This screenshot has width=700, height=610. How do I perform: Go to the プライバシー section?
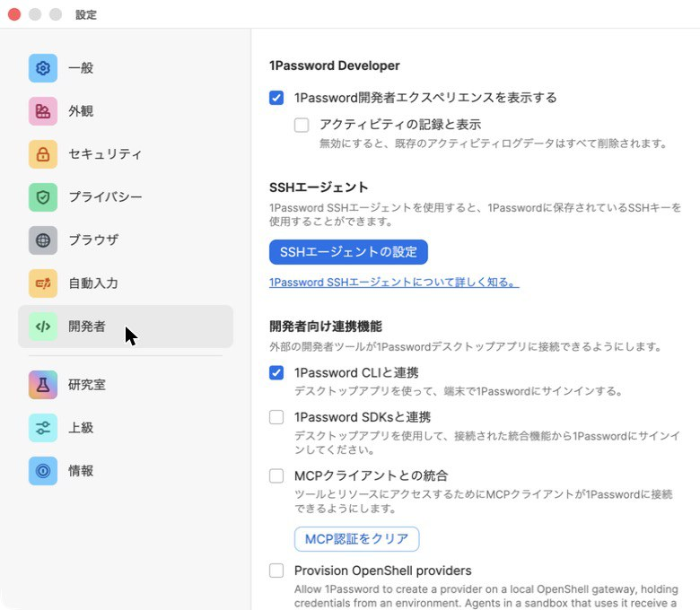(126, 197)
